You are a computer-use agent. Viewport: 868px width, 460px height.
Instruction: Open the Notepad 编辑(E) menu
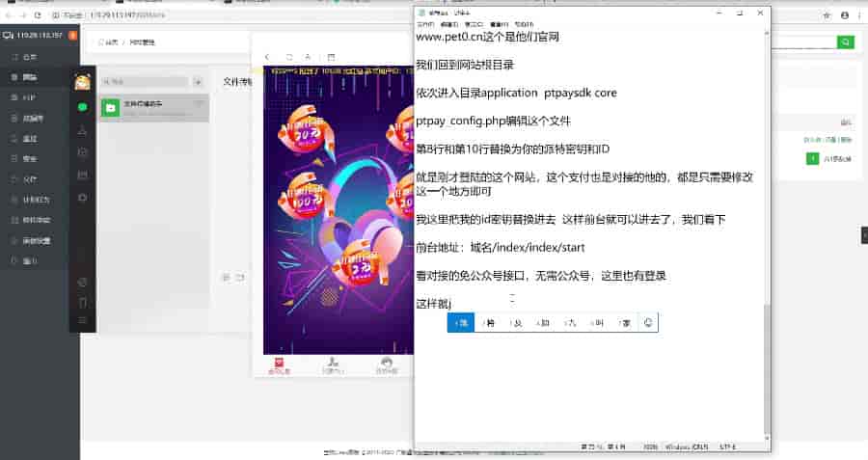point(448,24)
